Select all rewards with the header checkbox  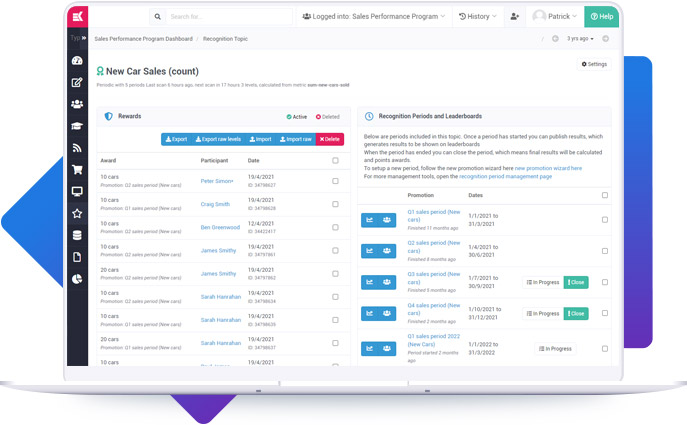[x=335, y=160]
